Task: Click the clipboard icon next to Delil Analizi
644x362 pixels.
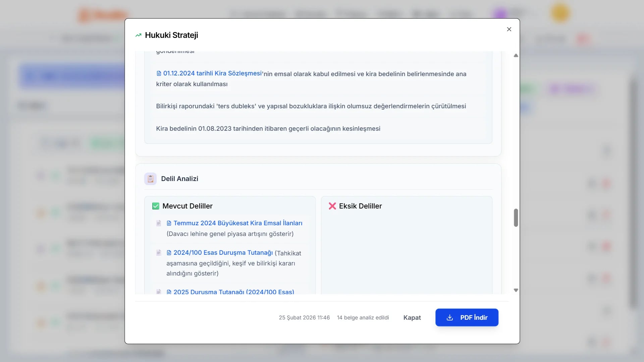Action: (150, 179)
